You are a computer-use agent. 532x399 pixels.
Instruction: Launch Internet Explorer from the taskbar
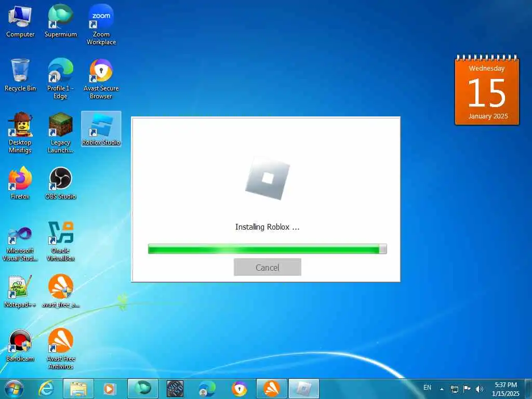46,389
